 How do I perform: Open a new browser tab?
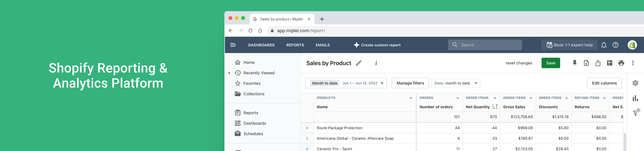coord(322,19)
